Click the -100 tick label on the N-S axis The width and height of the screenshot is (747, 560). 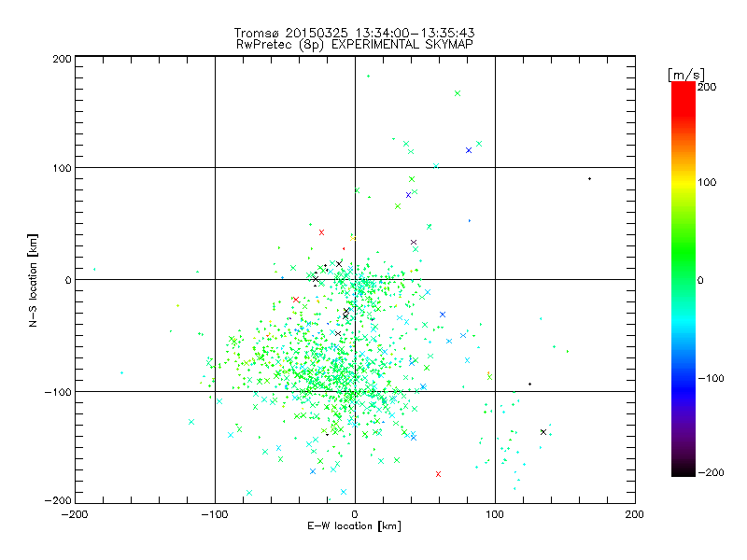coord(58,392)
